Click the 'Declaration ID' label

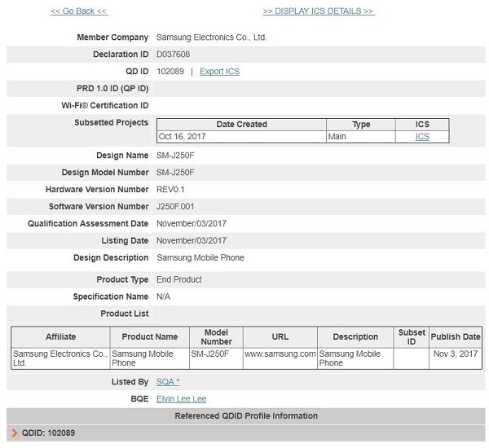point(121,55)
